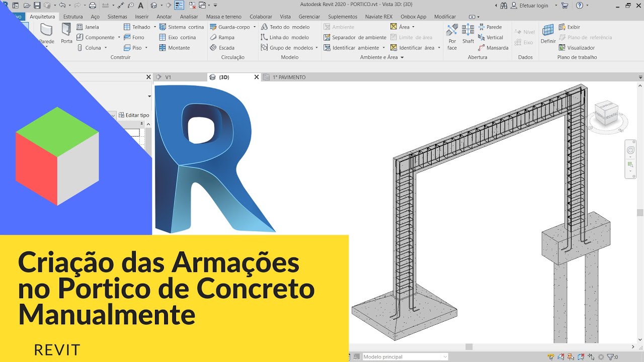644x362 pixels.
Task: Select the Shaft opening tool
Action: coord(468,33)
